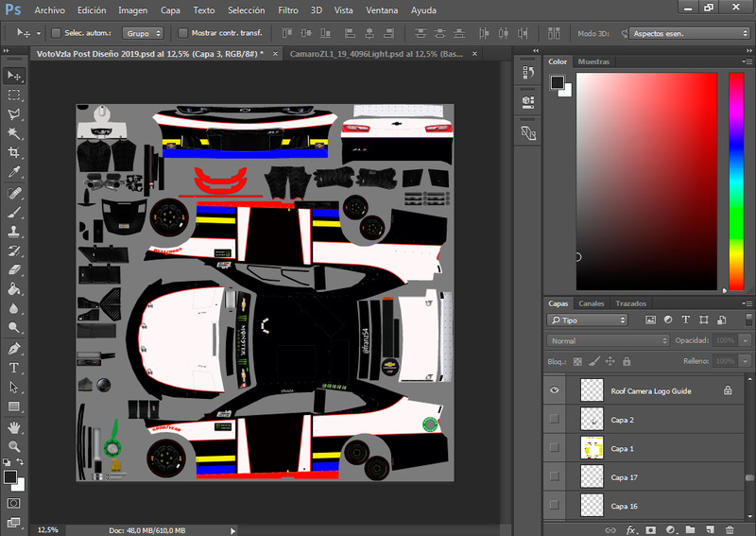Select the Polygonal Lasso tool
Image resolution: width=756 pixels, height=536 pixels.
[x=14, y=114]
